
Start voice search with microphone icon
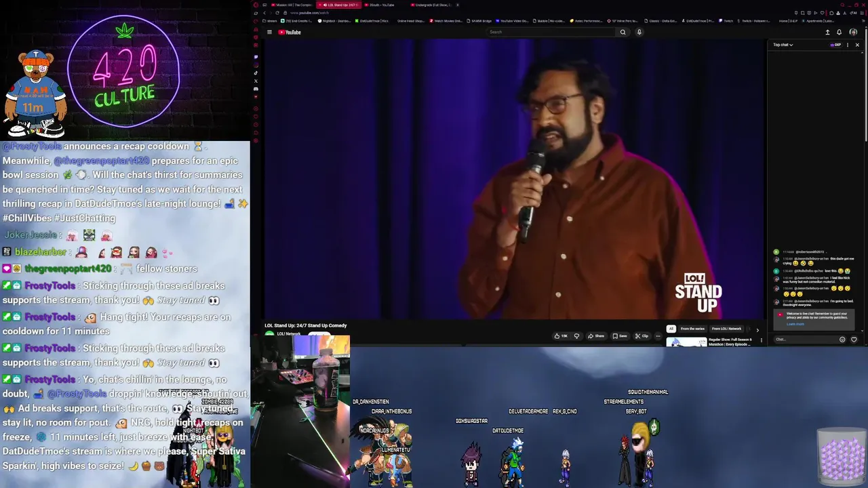click(x=639, y=32)
